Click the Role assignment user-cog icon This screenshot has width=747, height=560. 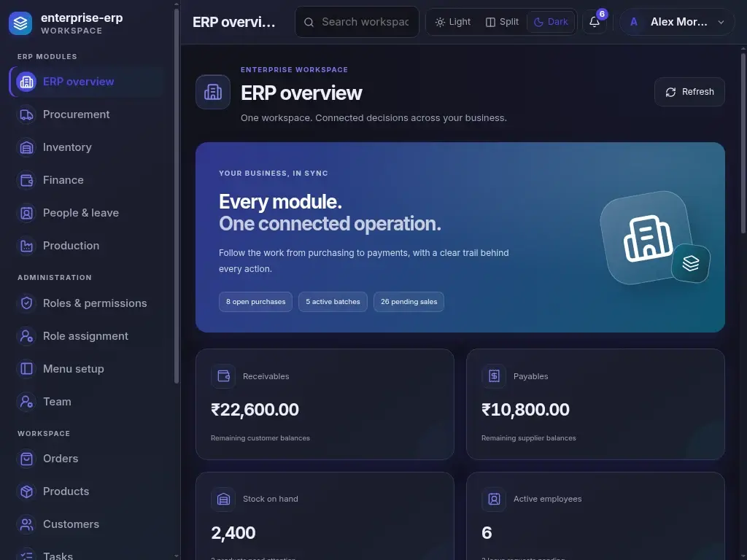(27, 336)
